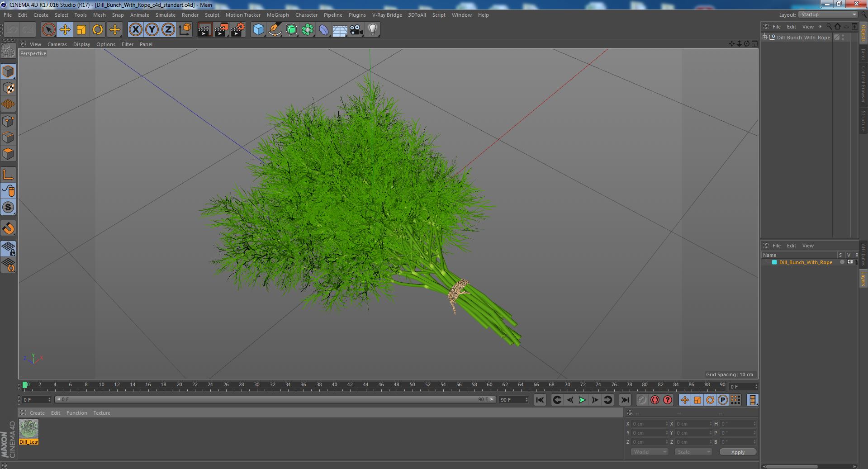
Task: Add a camera object
Action: [356, 30]
